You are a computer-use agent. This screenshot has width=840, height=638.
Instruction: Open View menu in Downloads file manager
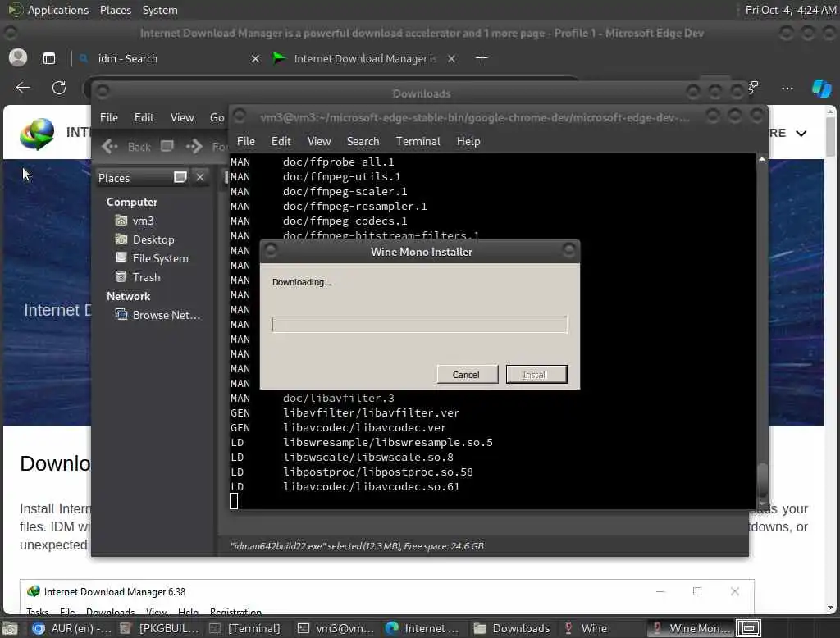click(182, 117)
